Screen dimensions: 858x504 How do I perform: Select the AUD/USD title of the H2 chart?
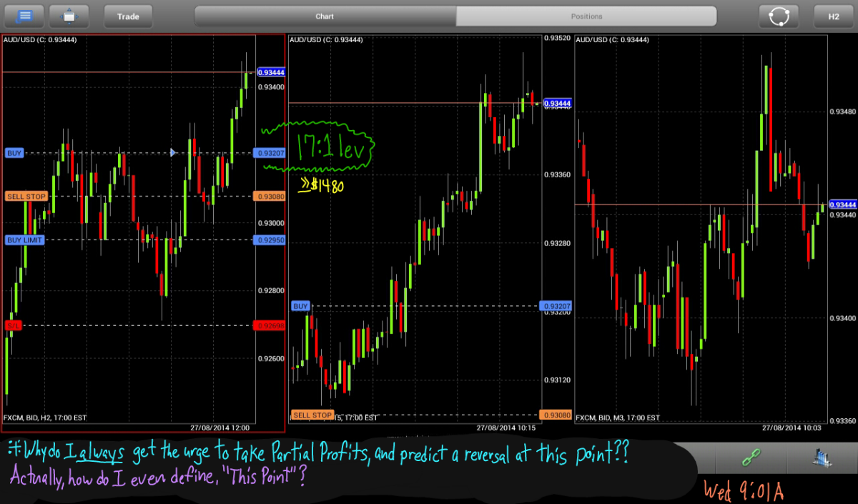40,40
